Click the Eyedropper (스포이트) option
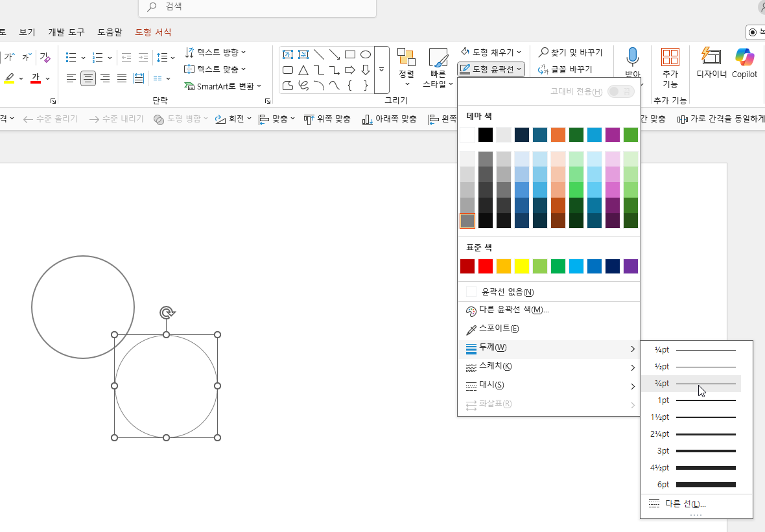 coord(492,329)
